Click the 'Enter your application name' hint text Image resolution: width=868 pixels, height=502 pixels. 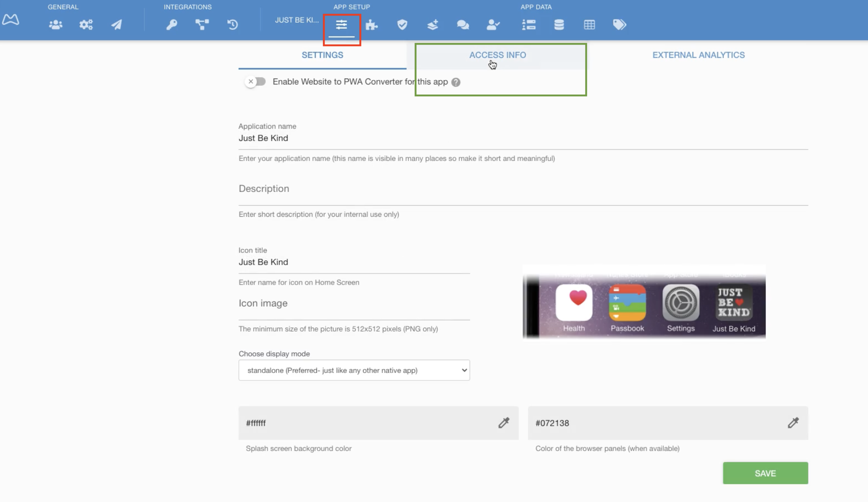click(397, 158)
